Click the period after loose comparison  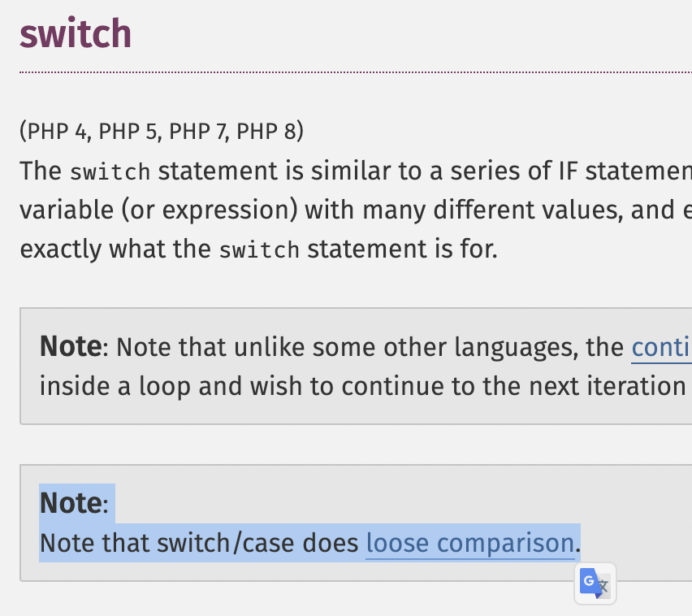pyautogui.click(x=578, y=543)
